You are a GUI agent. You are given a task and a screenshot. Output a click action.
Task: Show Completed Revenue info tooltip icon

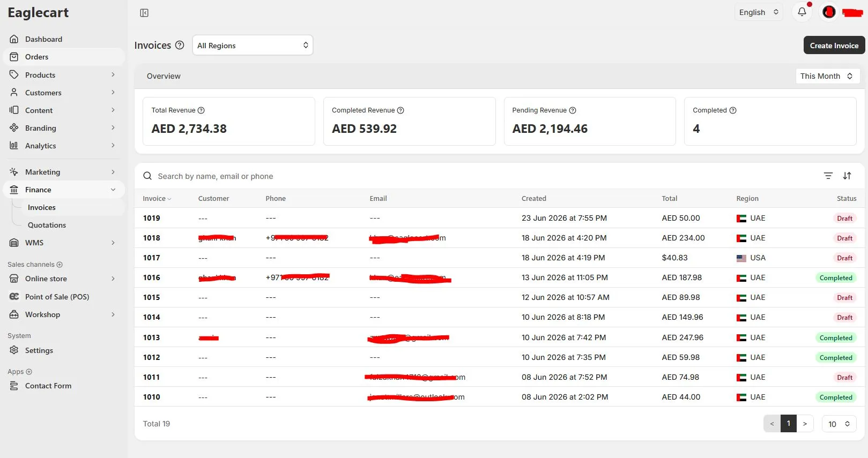(x=400, y=110)
